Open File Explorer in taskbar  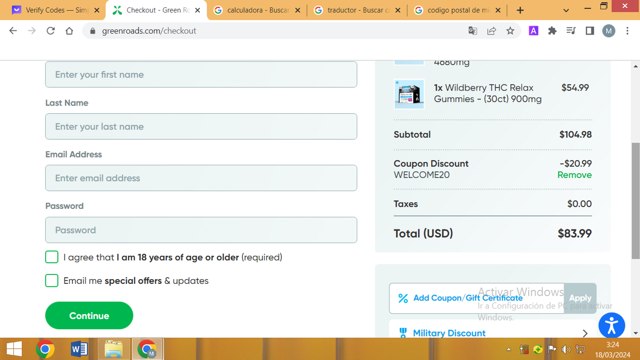(113, 349)
